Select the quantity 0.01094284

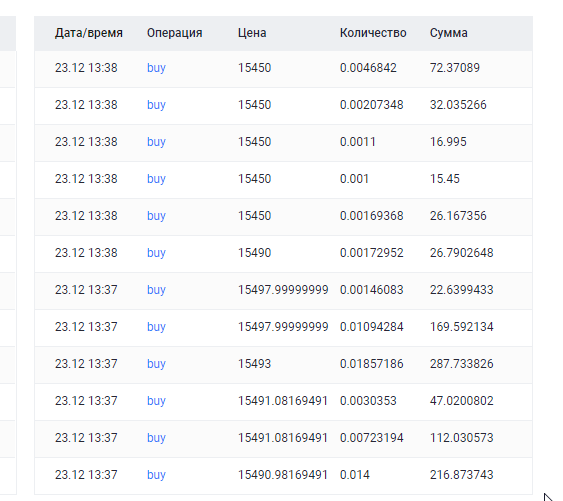(x=372, y=327)
